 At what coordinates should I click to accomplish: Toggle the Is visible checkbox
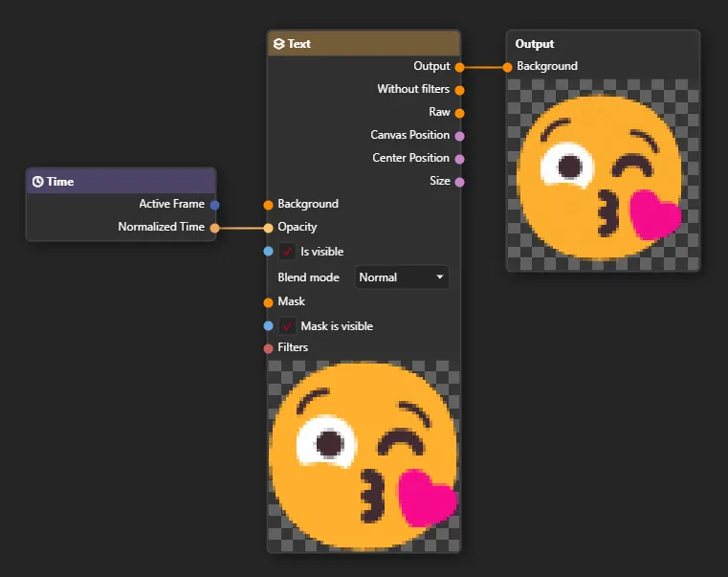[x=287, y=252]
